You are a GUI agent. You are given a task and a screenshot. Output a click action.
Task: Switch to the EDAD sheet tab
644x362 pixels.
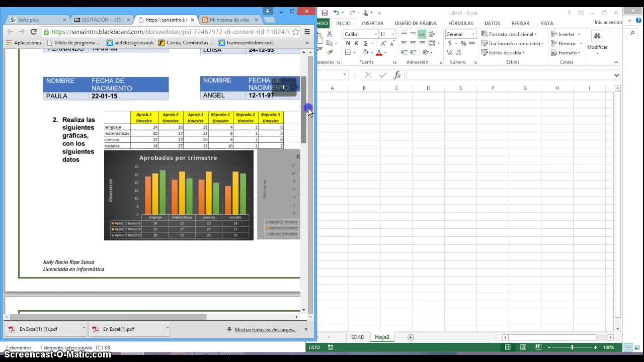(x=358, y=337)
